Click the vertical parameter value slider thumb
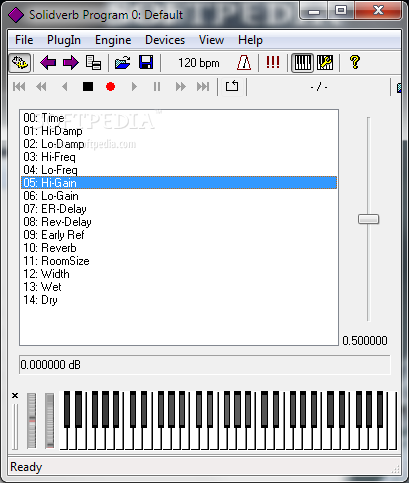Screen dimensions: 409x483 368,219
